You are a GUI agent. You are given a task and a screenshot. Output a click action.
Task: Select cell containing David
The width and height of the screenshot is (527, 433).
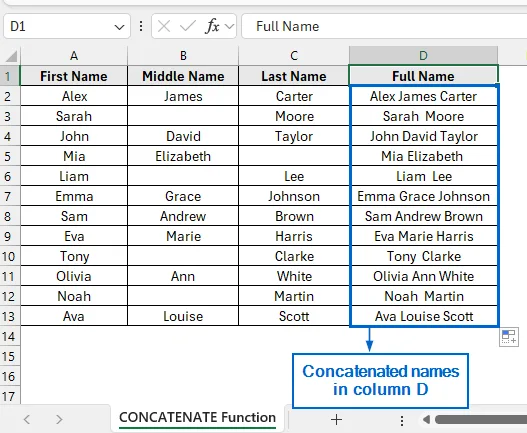pyautogui.click(x=183, y=136)
